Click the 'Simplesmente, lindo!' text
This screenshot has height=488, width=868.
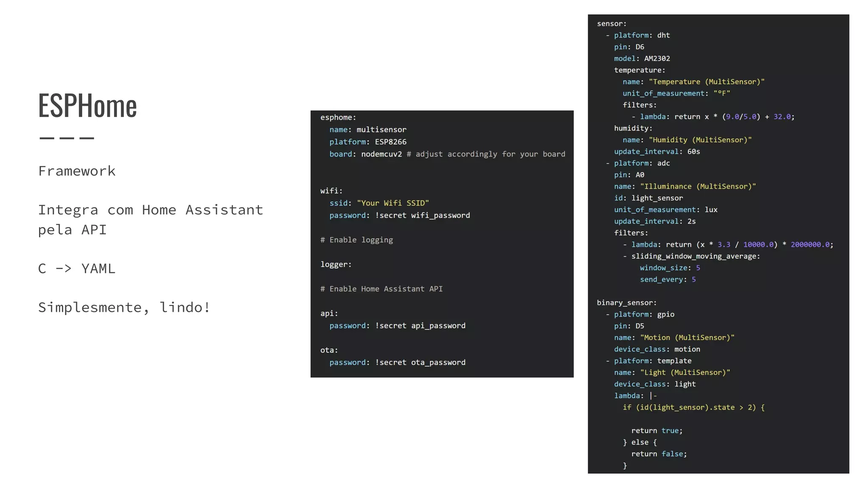coord(124,308)
